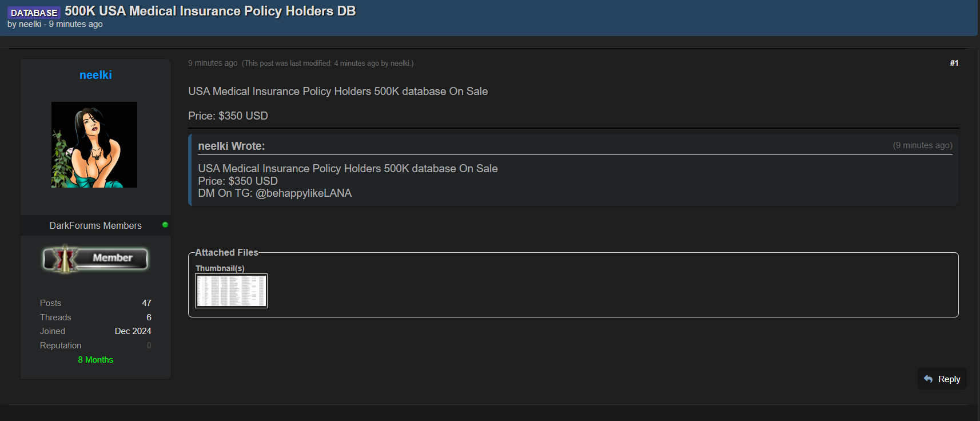980x421 pixels.
Task: Open the attached file thumbnail
Action: click(x=231, y=291)
